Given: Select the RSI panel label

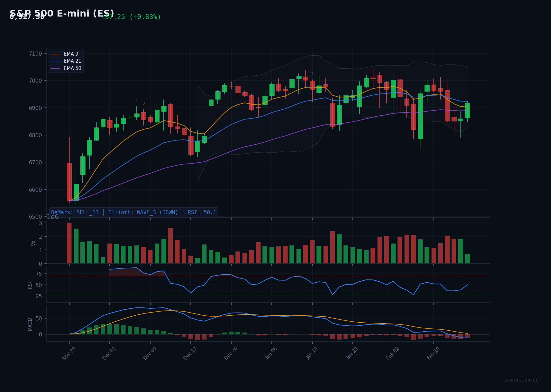Looking at the screenshot, I should 30,285.
